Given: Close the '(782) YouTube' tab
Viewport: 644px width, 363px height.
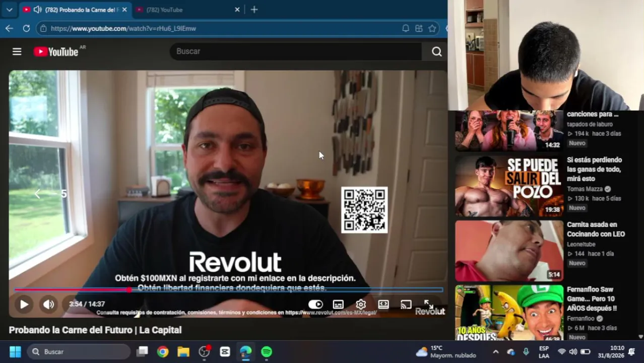Looking at the screenshot, I should [237, 10].
